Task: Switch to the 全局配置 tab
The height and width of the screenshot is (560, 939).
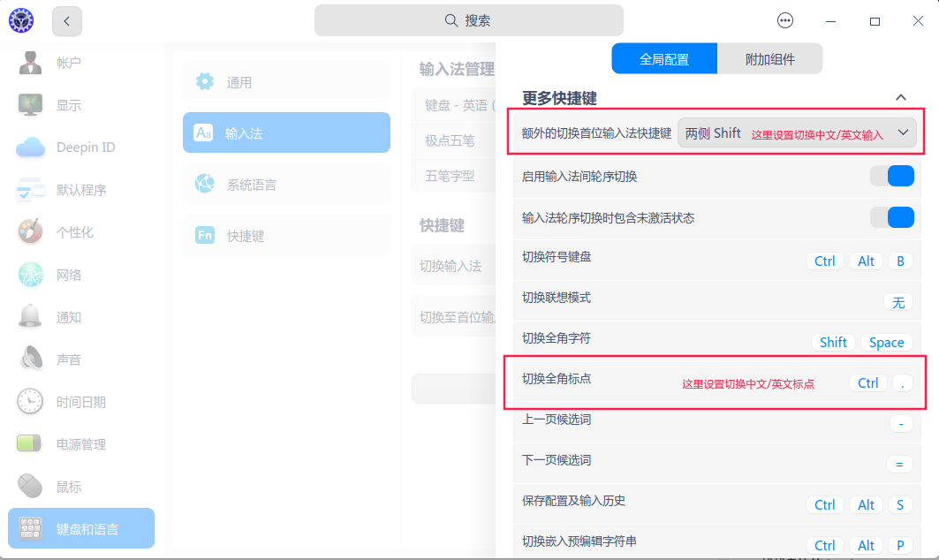Action: (x=664, y=58)
